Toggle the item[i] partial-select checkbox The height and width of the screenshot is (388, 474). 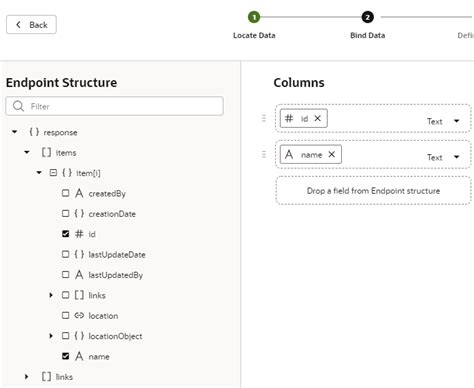[53, 173]
